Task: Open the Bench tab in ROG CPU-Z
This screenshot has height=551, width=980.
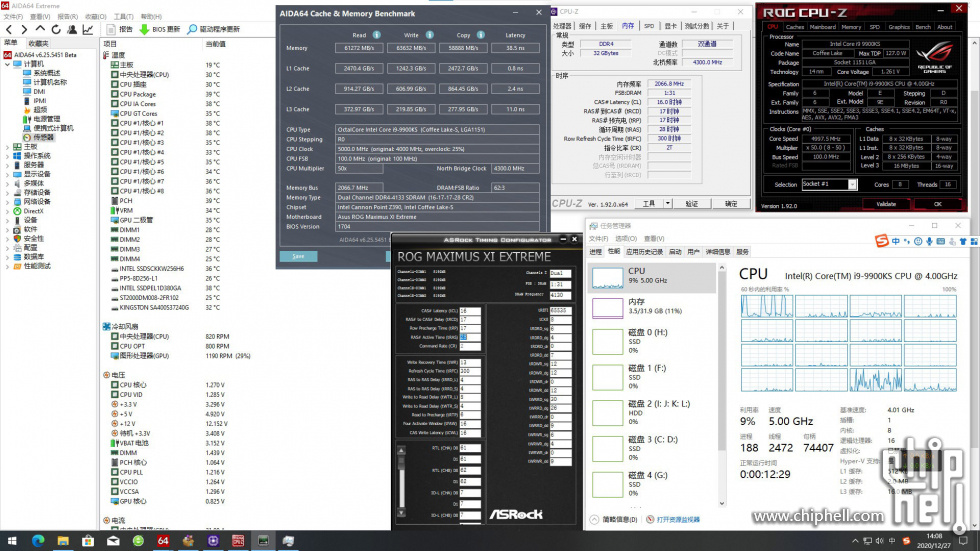Action: click(x=923, y=27)
